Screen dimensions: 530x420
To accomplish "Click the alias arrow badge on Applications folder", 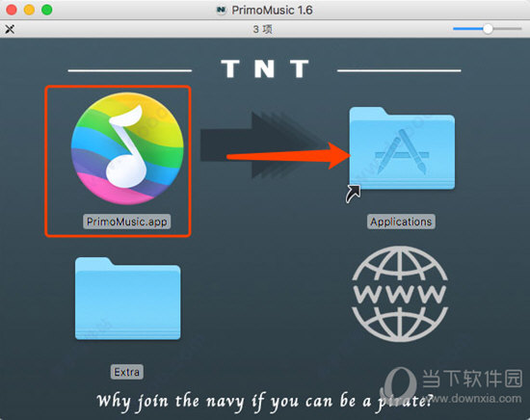I will 353,194.
